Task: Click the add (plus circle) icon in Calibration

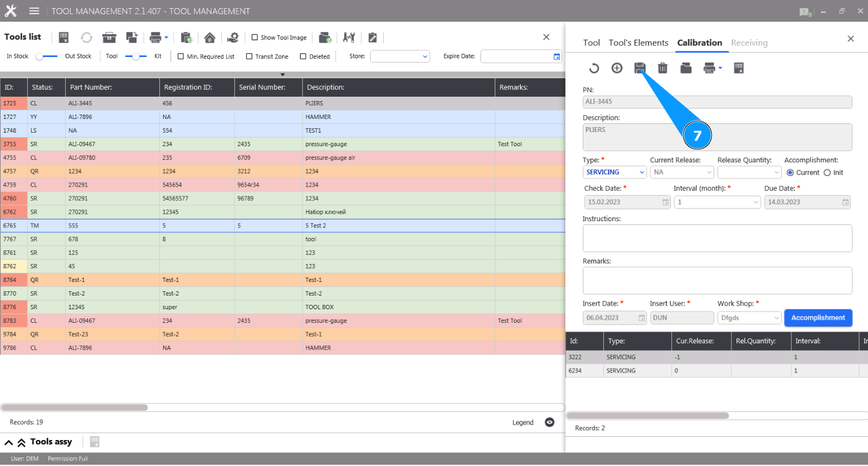Action: [617, 68]
